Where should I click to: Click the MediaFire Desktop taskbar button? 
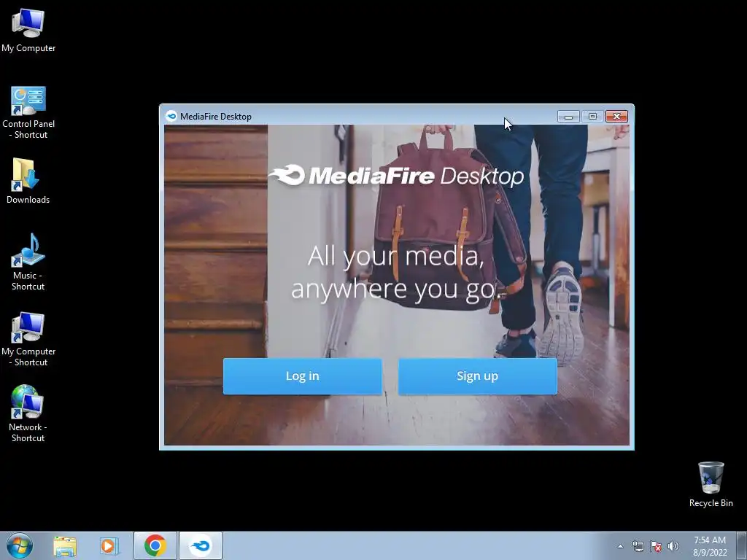201,545
